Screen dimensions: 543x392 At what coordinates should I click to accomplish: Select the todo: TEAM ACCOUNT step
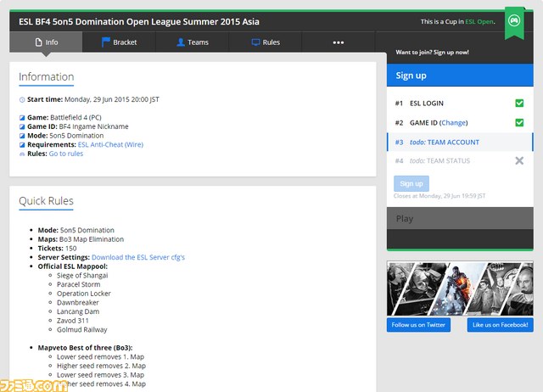tap(460, 142)
